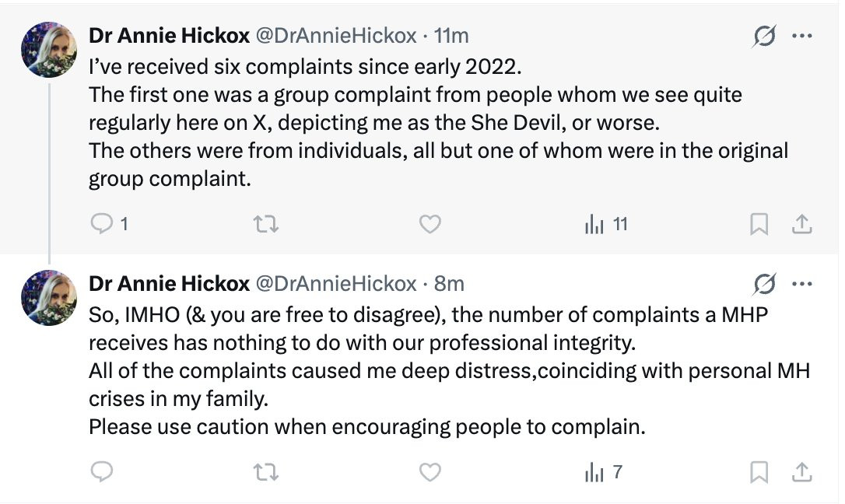The height and width of the screenshot is (504, 845).
Task: Like the second tweet about professional integrity
Action: pos(430,472)
